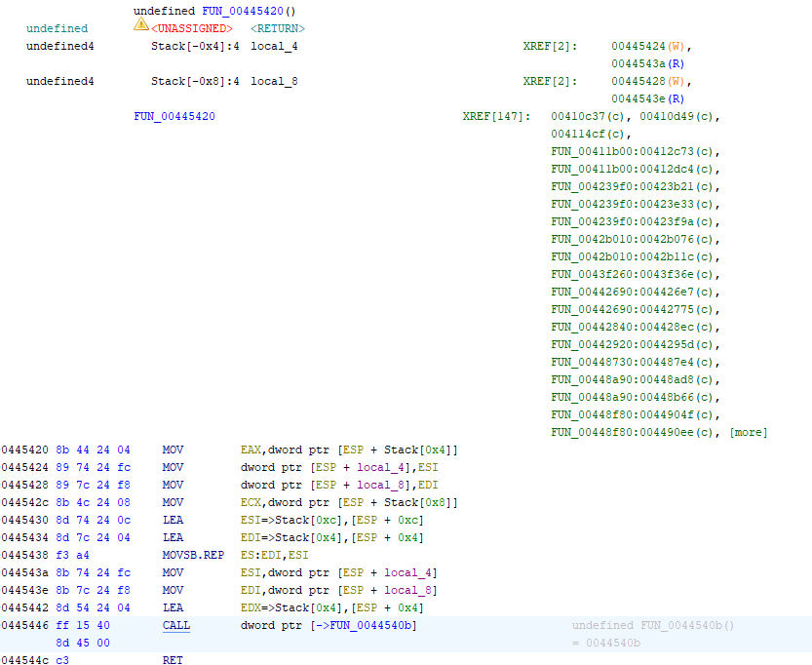Go to caller reference 004114cf(c)
The height and width of the screenshot is (665, 812).
[x=588, y=135]
